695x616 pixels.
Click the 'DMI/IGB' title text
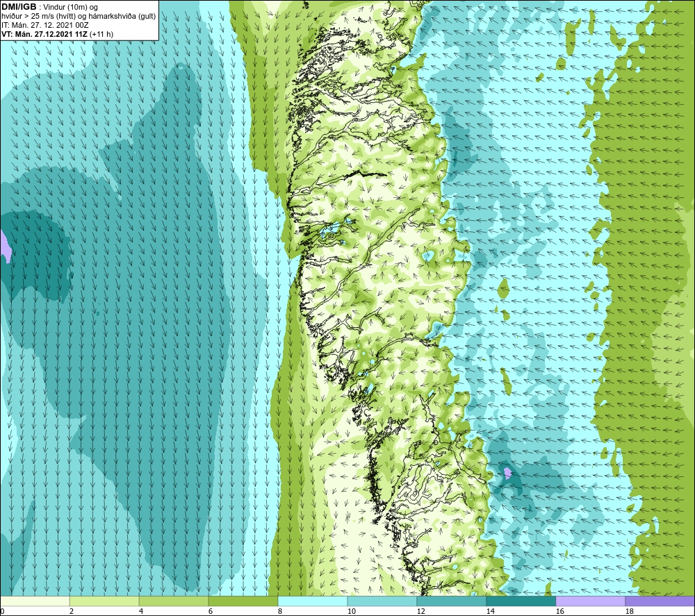(19, 7)
